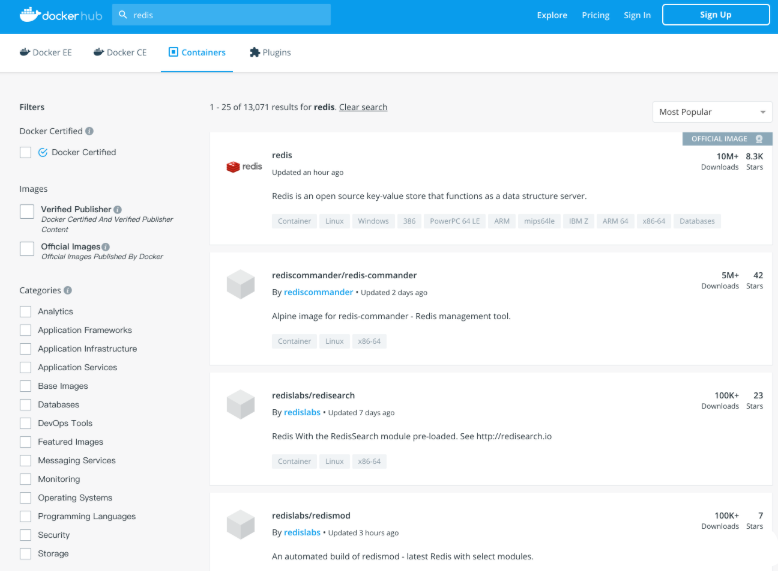Click the IBM Z architecture tag

click(x=579, y=221)
